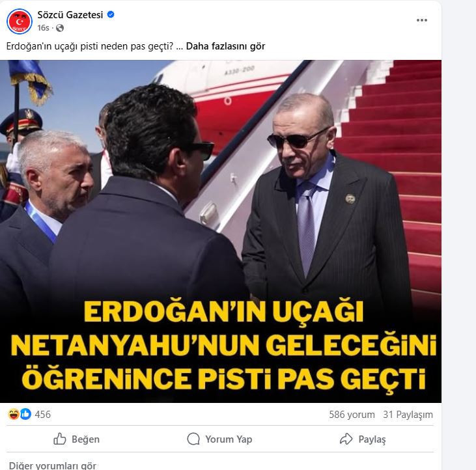The image size is (476, 470).
Task: Show who reacted via 456 count
Action: (43, 415)
